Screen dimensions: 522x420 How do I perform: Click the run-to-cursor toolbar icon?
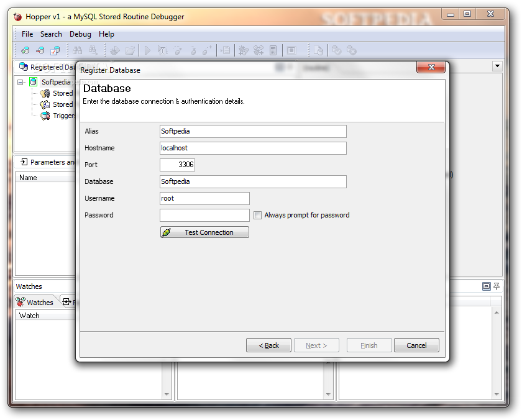(x=162, y=50)
